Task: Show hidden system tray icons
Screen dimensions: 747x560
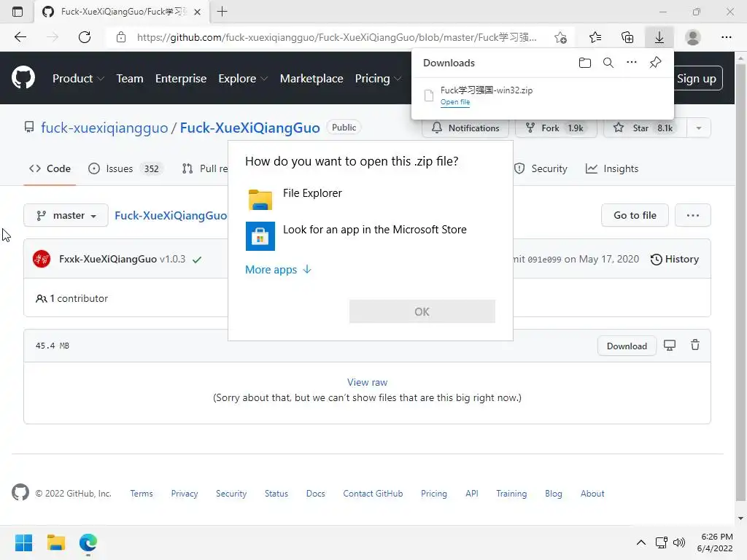Action: 640,542
